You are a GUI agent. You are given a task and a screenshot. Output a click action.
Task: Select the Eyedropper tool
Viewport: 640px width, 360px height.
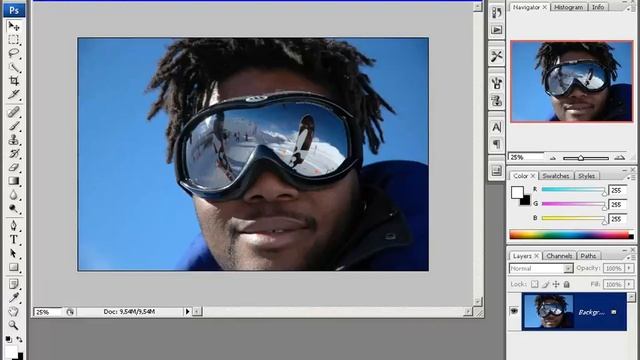tap(13, 298)
